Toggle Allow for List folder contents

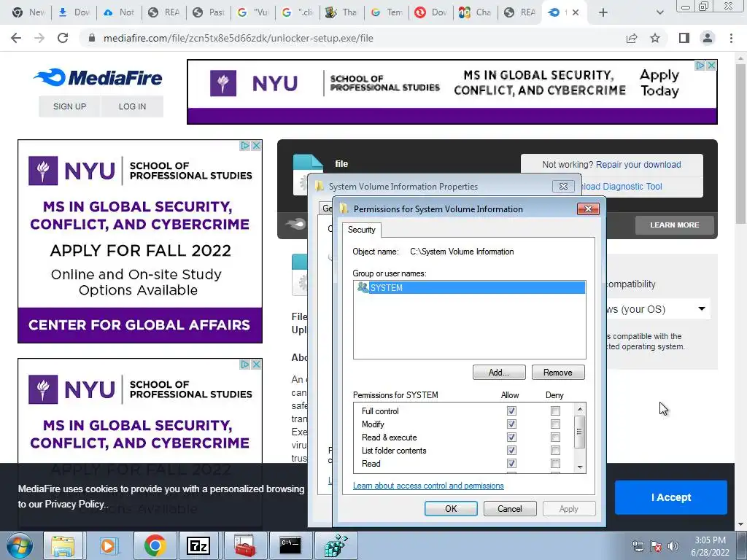click(x=511, y=450)
